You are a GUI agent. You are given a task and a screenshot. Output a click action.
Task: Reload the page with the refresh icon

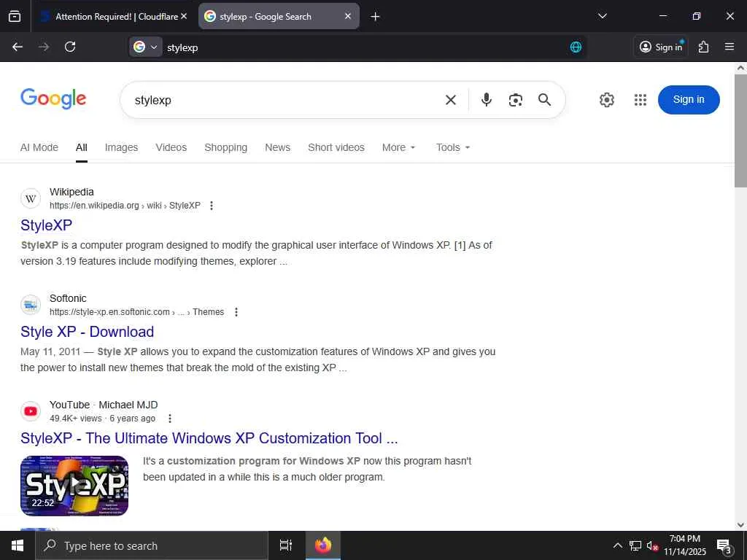coord(70,47)
